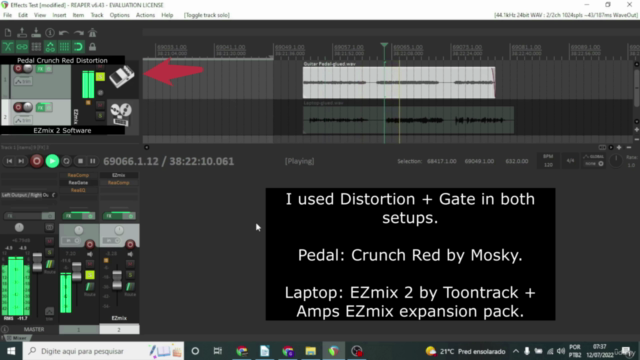
Task: Click the open project toolbar icon
Action: pos(22,33)
